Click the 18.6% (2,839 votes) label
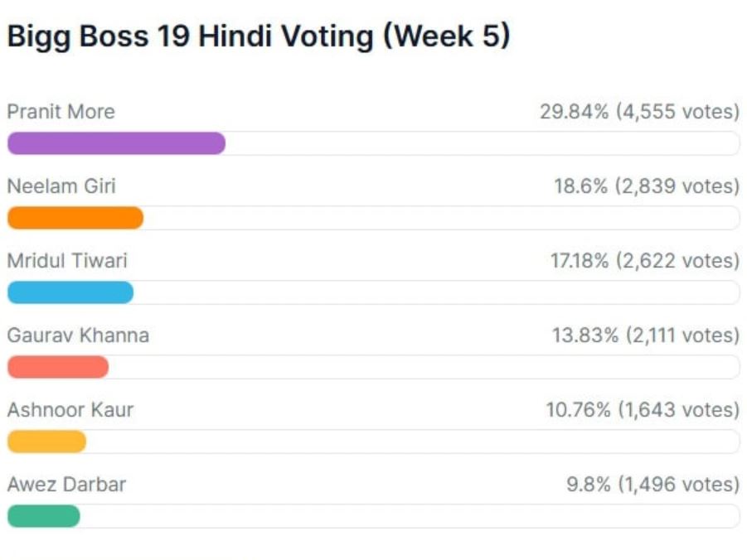747x560 pixels. 646,186
